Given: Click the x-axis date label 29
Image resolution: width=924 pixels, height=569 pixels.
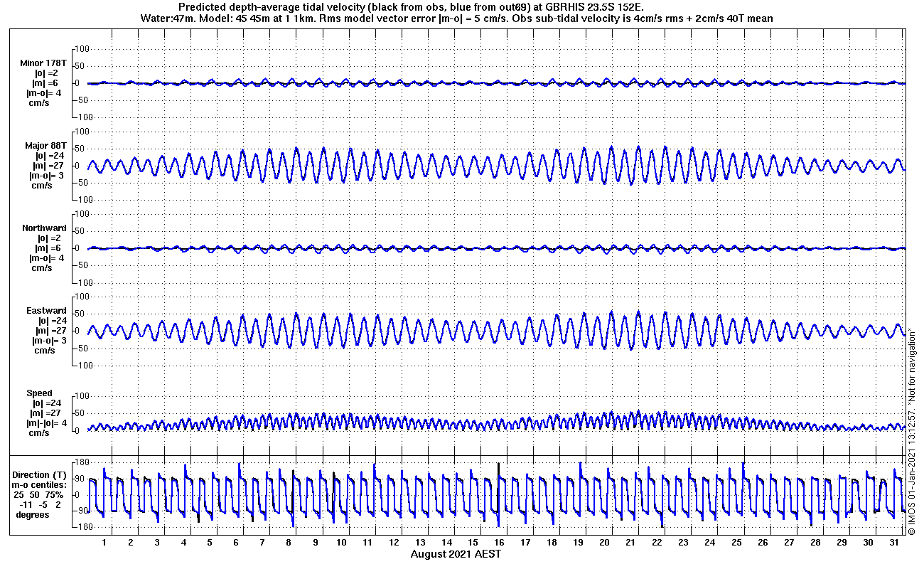Looking at the screenshot, I should pyautogui.click(x=842, y=543).
